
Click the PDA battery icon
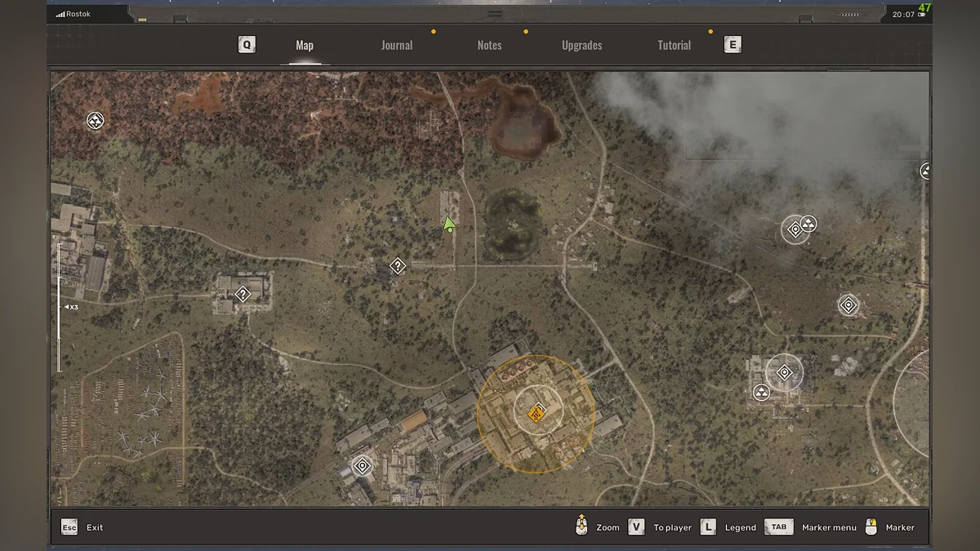922,15
